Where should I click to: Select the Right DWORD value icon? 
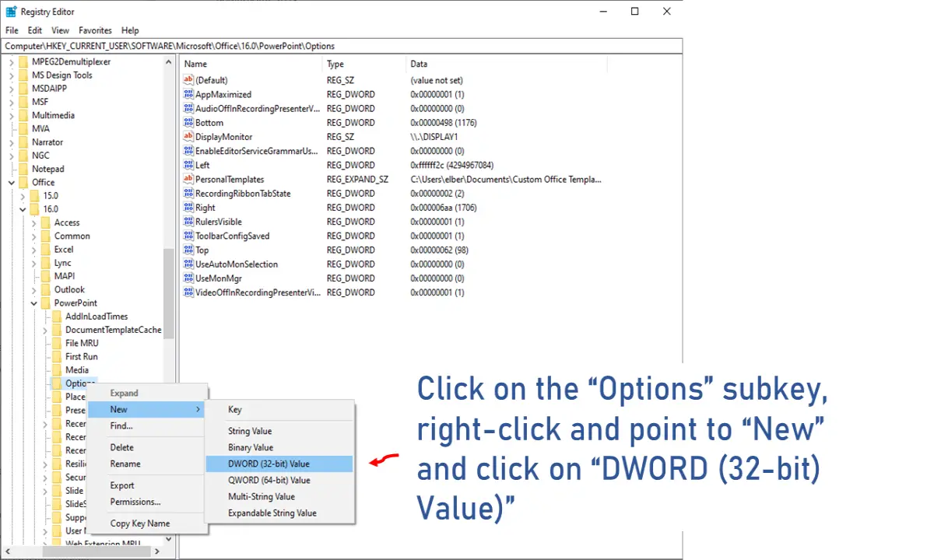188,208
